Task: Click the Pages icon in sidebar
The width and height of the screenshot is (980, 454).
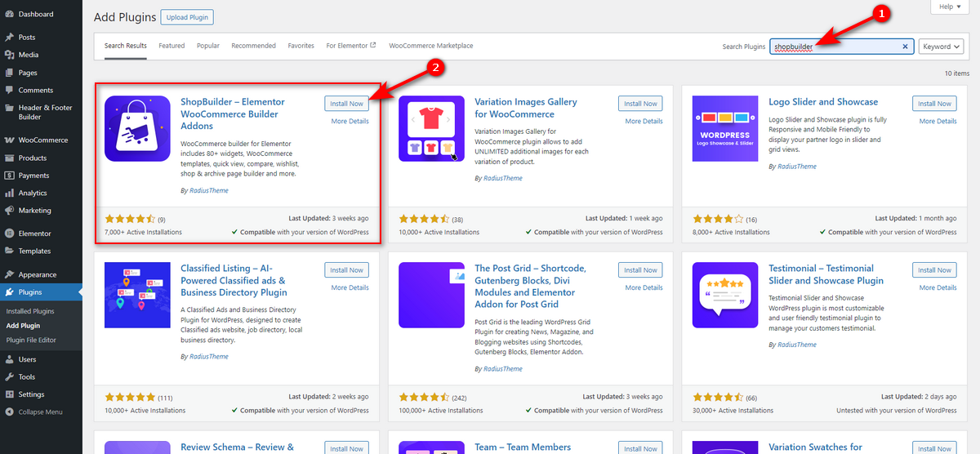Action: (9, 73)
